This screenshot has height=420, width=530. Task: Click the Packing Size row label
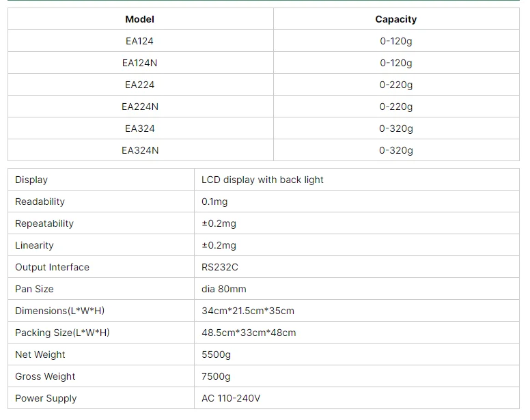(x=62, y=333)
